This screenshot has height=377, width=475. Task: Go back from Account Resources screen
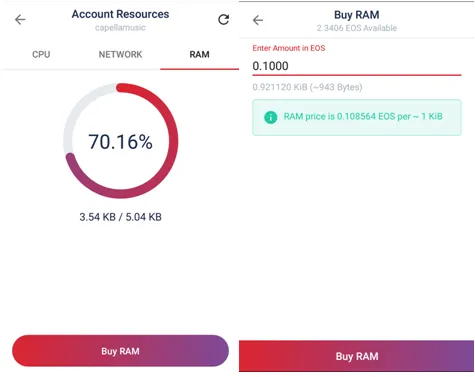click(x=20, y=20)
